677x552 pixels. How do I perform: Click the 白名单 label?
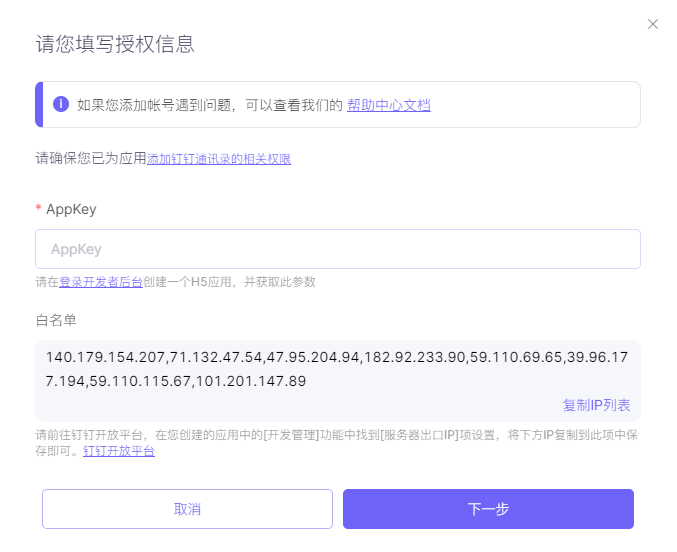[56, 320]
